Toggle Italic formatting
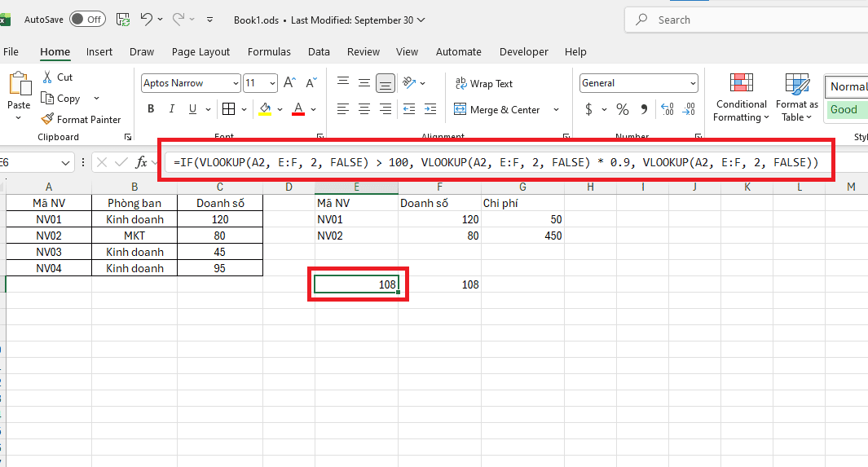 pyautogui.click(x=172, y=109)
